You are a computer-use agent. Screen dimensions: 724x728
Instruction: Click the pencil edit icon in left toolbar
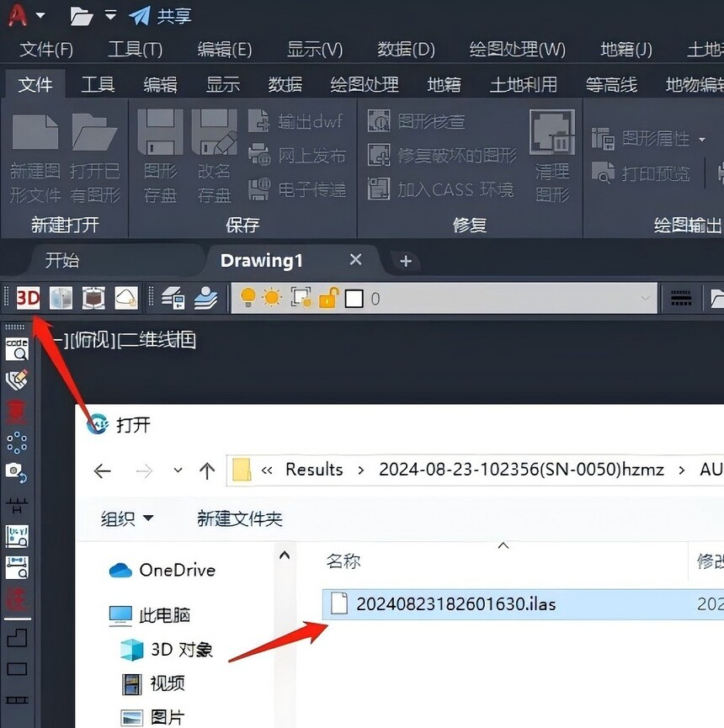pos(17,380)
